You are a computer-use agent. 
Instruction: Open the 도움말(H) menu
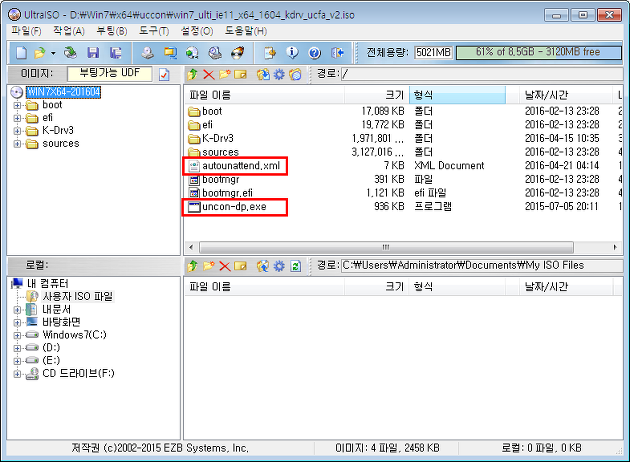(245, 31)
